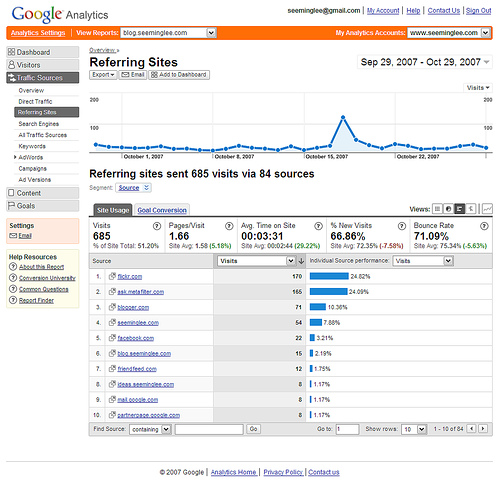Select the pie chart view icon
The image size is (499, 500).
[448, 209]
